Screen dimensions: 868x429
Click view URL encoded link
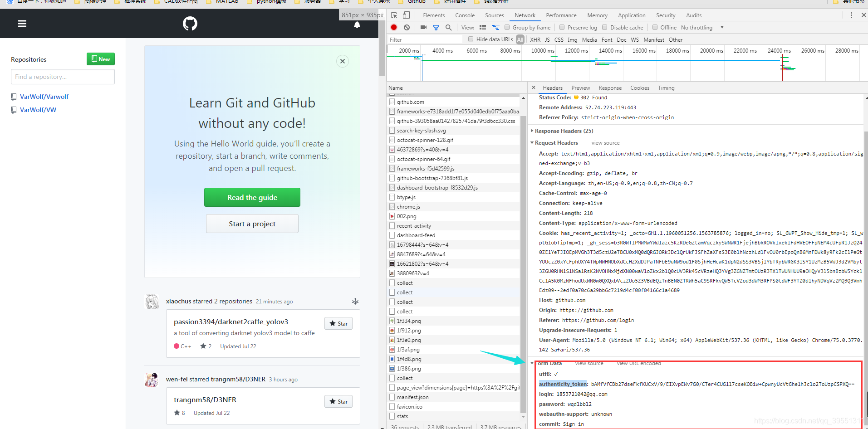(639, 363)
